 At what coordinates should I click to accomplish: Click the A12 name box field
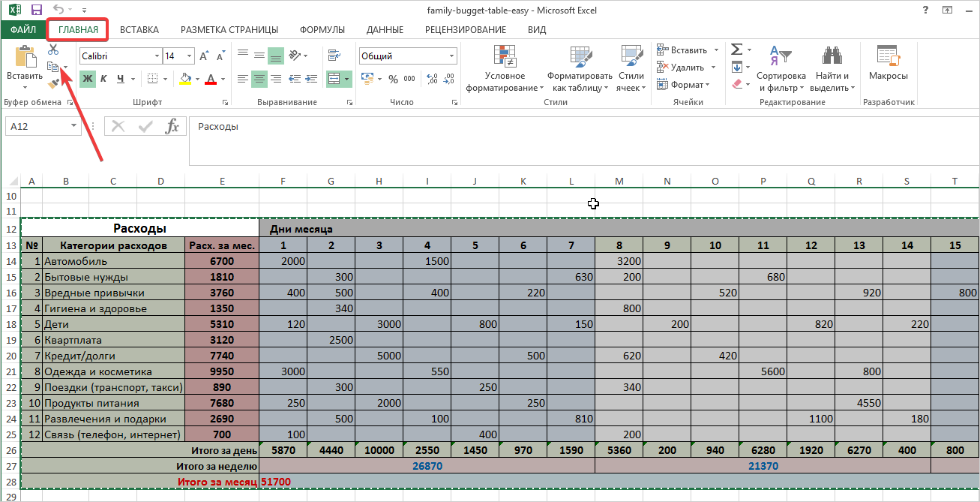point(36,127)
